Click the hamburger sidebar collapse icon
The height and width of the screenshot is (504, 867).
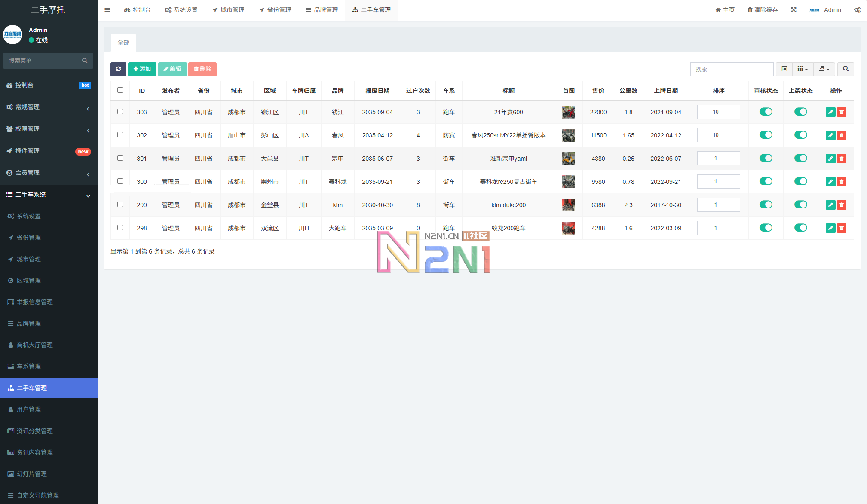[x=107, y=10]
